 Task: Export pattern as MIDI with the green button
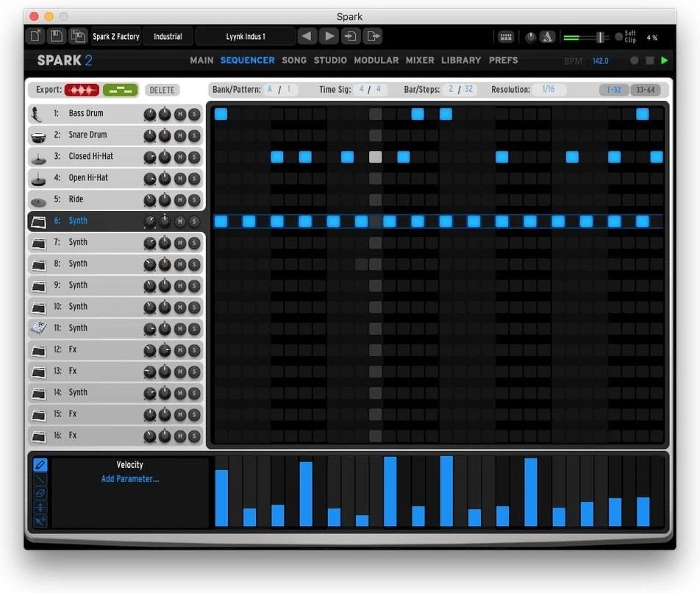click(121, 90)
